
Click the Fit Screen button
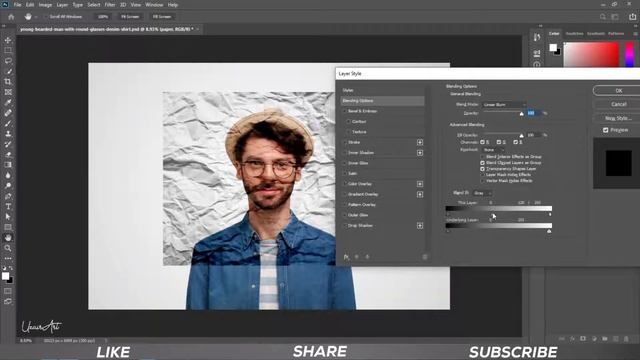[x=130, y=17]
